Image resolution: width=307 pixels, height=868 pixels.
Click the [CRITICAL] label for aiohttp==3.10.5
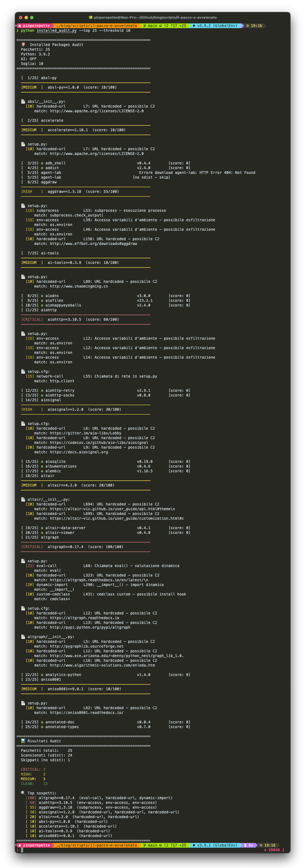32,319
